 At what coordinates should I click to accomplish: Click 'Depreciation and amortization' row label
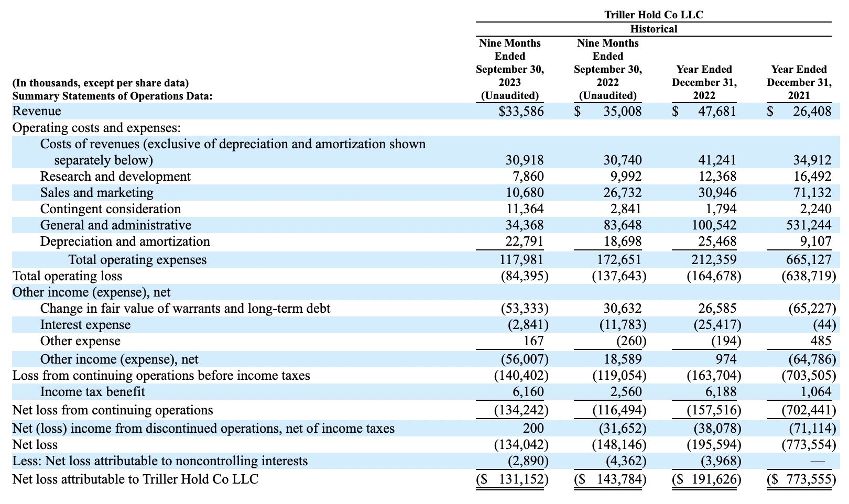coord(125,242)
